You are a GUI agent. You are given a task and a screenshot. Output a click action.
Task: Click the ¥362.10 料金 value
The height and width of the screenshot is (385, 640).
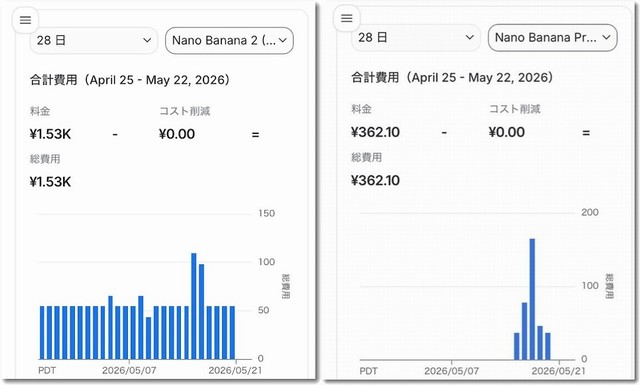(376, 132)
